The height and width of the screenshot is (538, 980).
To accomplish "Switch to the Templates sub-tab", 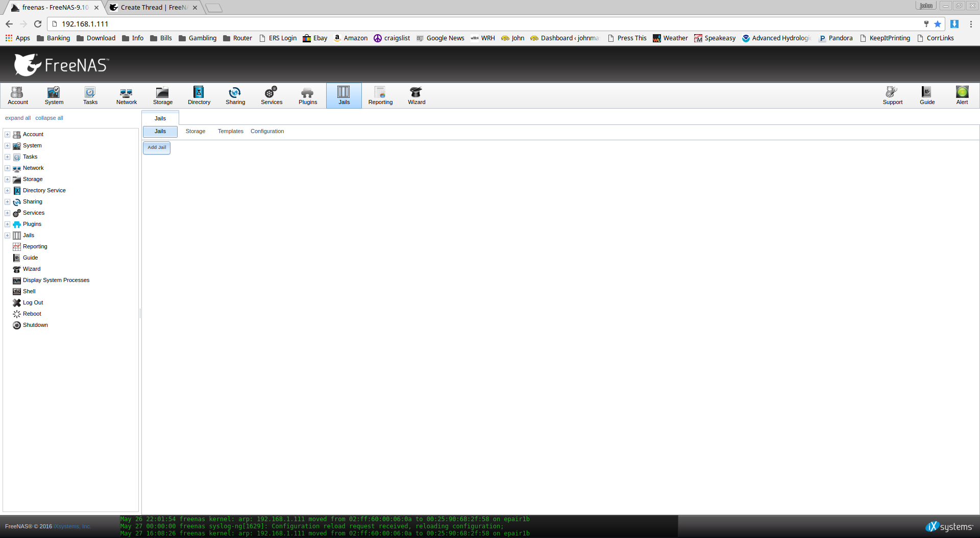I will pyautogui.click(x=231, y=132).
